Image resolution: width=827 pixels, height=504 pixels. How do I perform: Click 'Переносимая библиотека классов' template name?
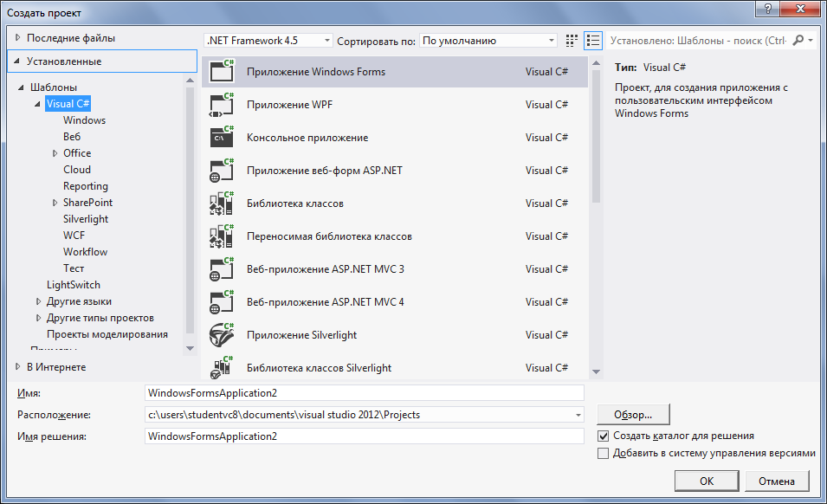[329, 236]
